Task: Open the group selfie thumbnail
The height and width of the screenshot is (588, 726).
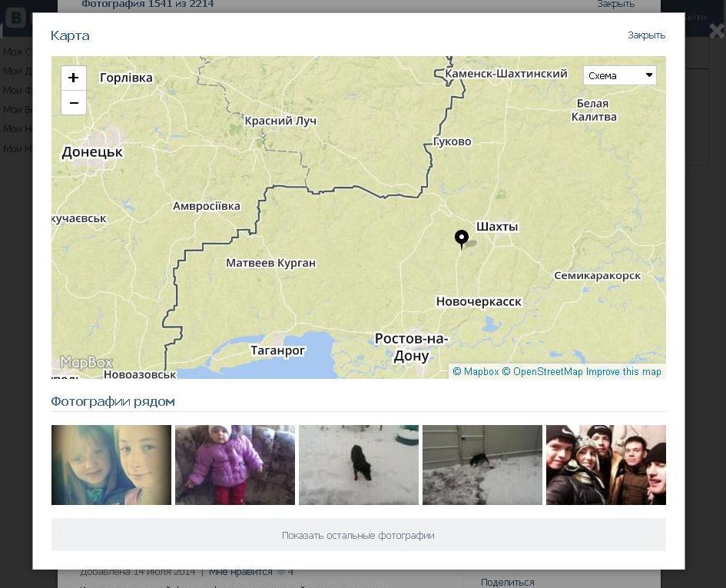Action: [x=606, y=465]
